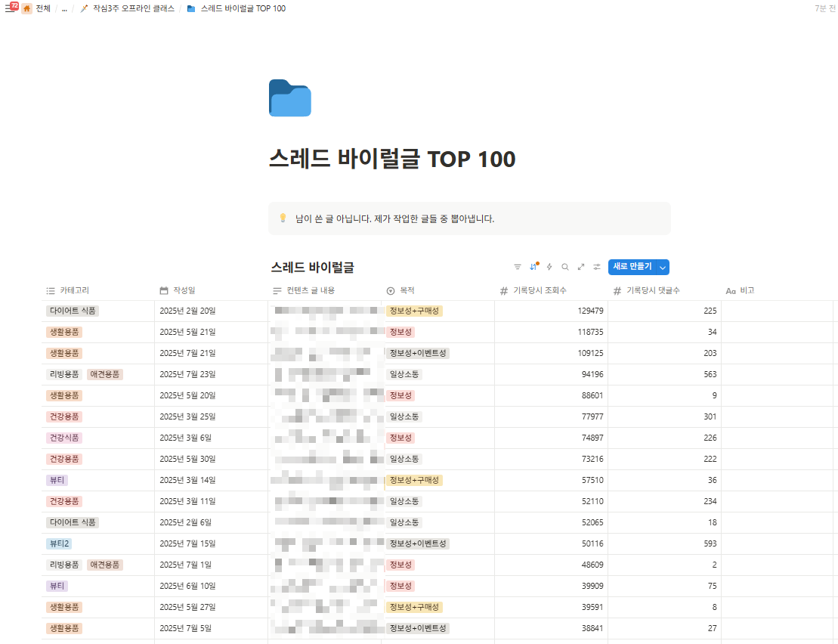Open database in full page view
Image resolution: width=838 pixels, height=644 pixels.
[x=581, y=267]
